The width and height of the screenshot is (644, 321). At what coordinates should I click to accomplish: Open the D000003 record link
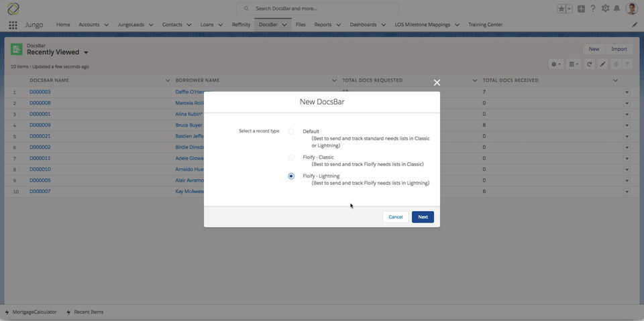pyautogui.click(x=40, y=92)
